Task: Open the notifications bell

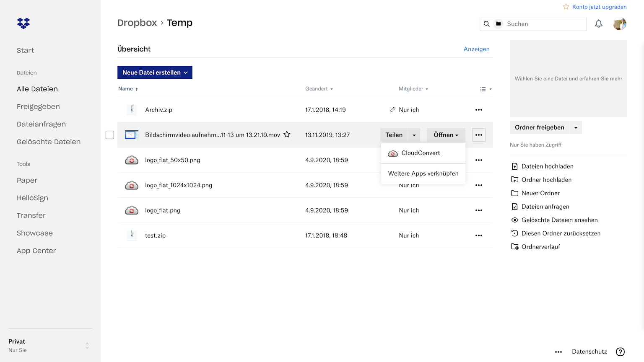Action: (x=599, y=24)
